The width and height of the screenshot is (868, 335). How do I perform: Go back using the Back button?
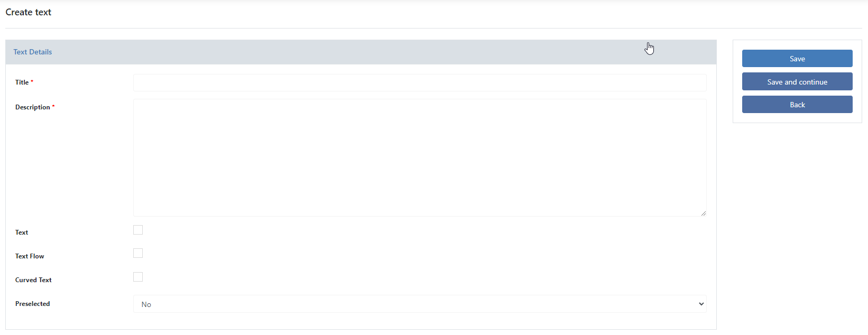tap(797, 105)
